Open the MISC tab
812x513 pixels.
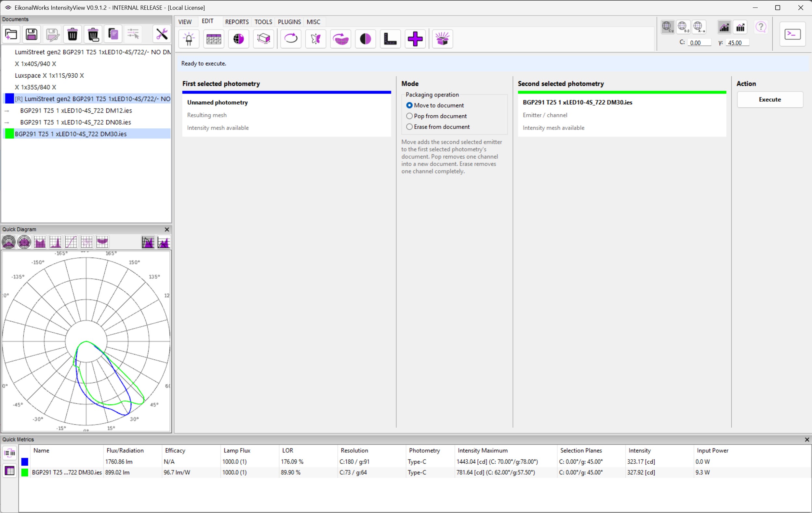coord(313,22)
